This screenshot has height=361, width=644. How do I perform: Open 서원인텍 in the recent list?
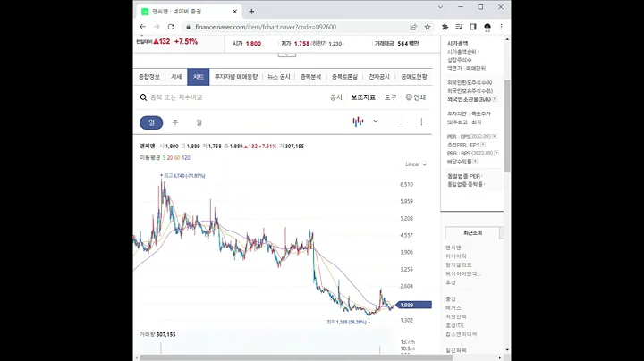point(456,316)
